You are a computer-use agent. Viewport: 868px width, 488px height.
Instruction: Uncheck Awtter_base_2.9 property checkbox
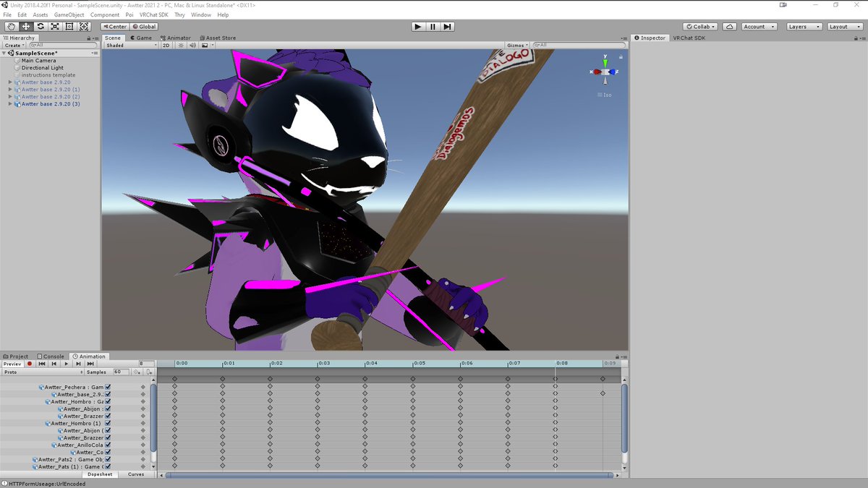[108, 394]
